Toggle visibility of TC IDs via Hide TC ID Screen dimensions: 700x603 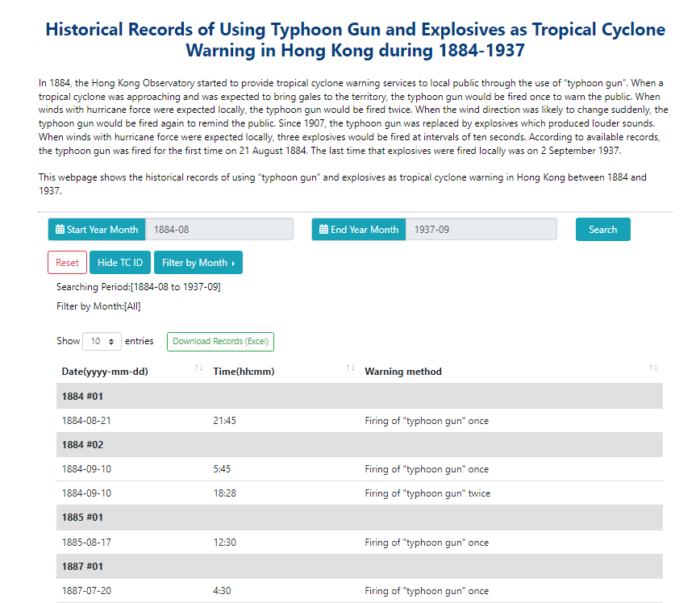click(119, 262)
